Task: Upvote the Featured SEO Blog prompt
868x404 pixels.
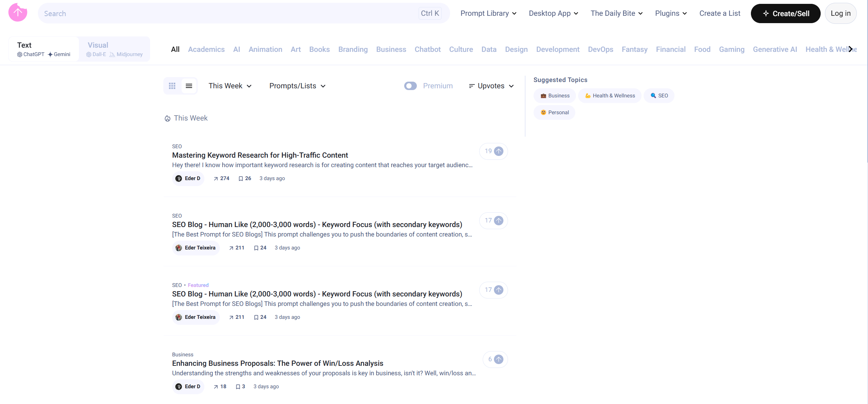Action: (x=498, y=290)
